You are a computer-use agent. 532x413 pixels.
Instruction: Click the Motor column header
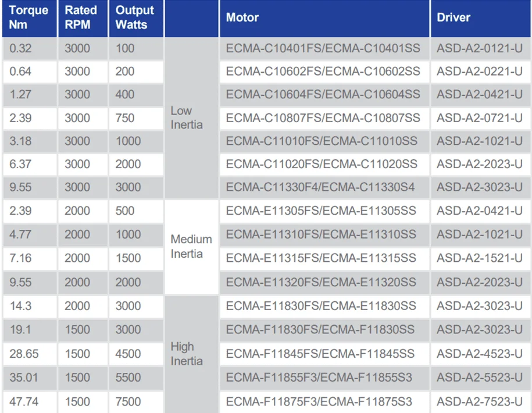tap(324, 18)
